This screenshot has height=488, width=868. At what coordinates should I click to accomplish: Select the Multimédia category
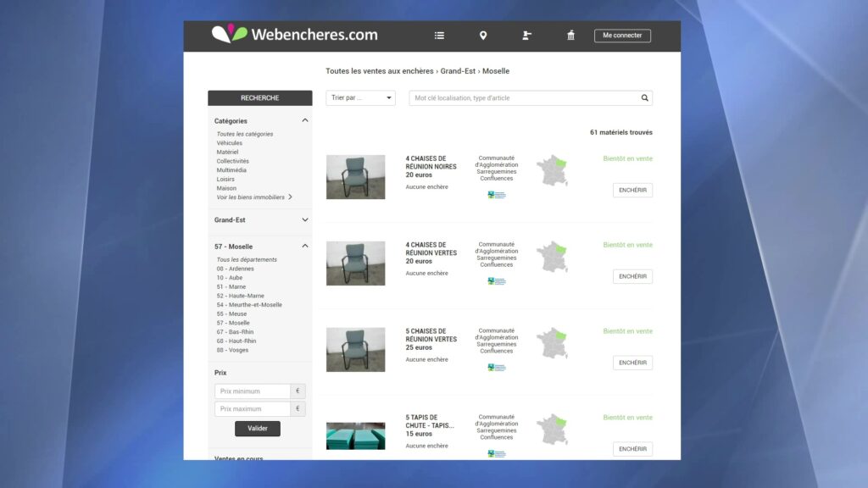(x=231, y=169)
